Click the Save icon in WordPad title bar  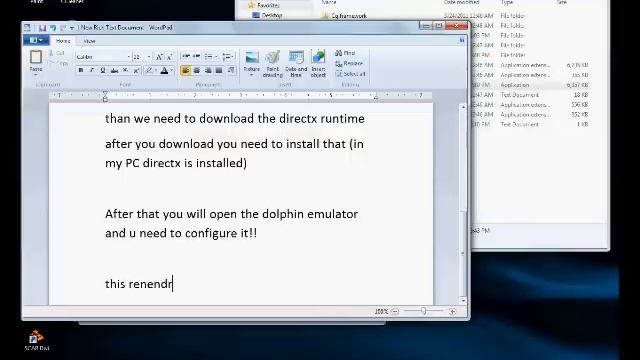click(42, 28)
